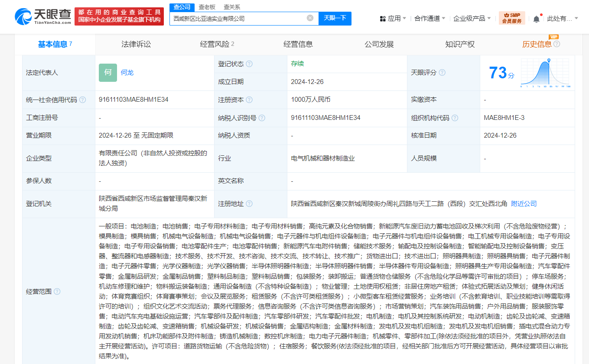Open the notification bell
589x364 pixels.
[x=536, y=19]
